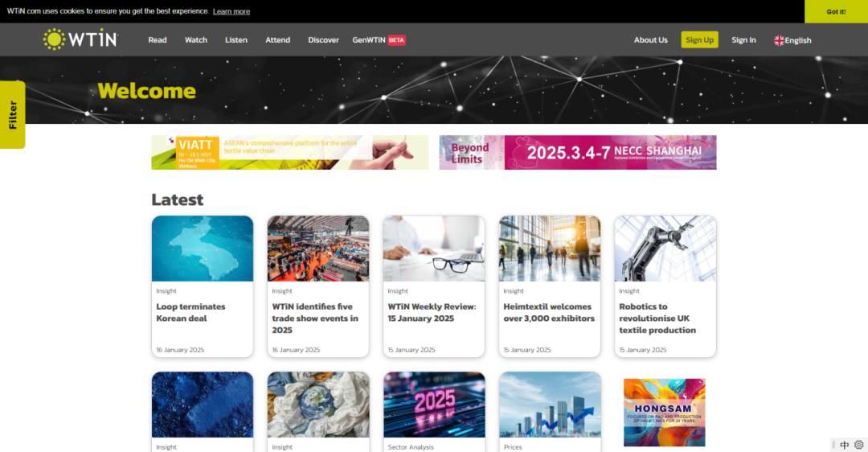The width and height of the screenshot is (868, 452).
Task: Open the Learn more cookie link
Action: coord(231,11)
